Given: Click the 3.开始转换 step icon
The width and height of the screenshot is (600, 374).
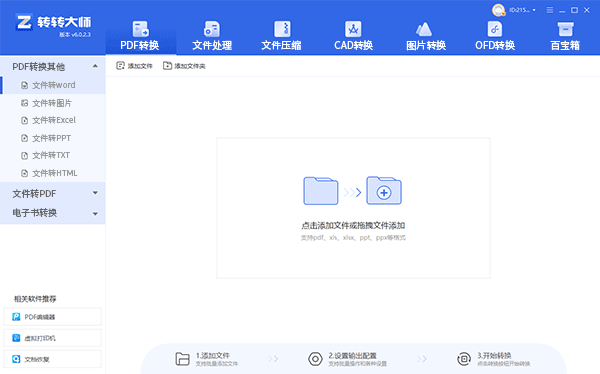Looking at the screenshot, I should pos(464,359).
